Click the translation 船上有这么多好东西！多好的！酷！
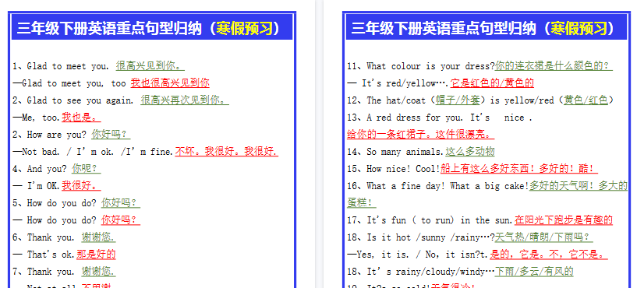The image size is (644, 288). 519,169
